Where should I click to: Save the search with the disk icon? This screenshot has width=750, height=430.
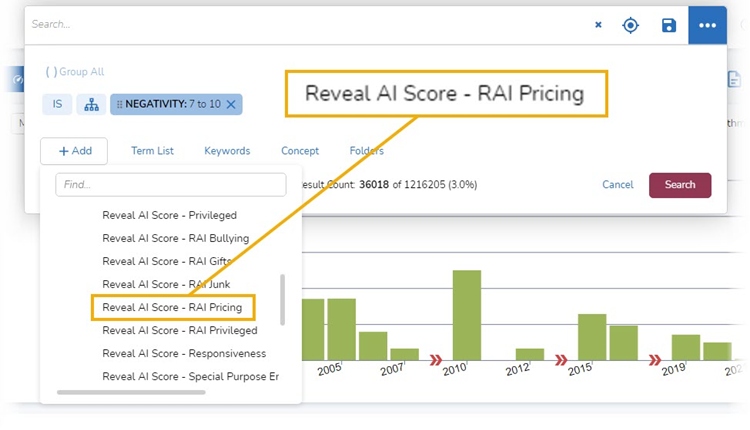tap(669, 25)
